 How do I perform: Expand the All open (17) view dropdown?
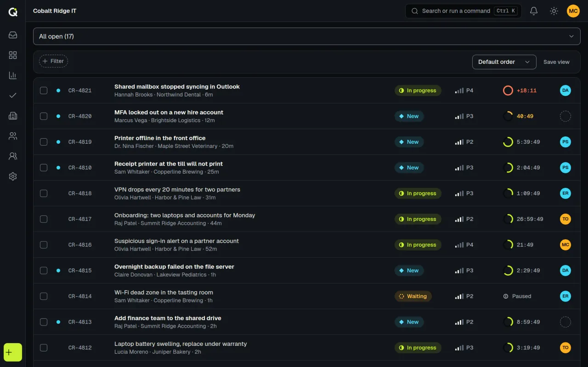(x=307, y=36)
